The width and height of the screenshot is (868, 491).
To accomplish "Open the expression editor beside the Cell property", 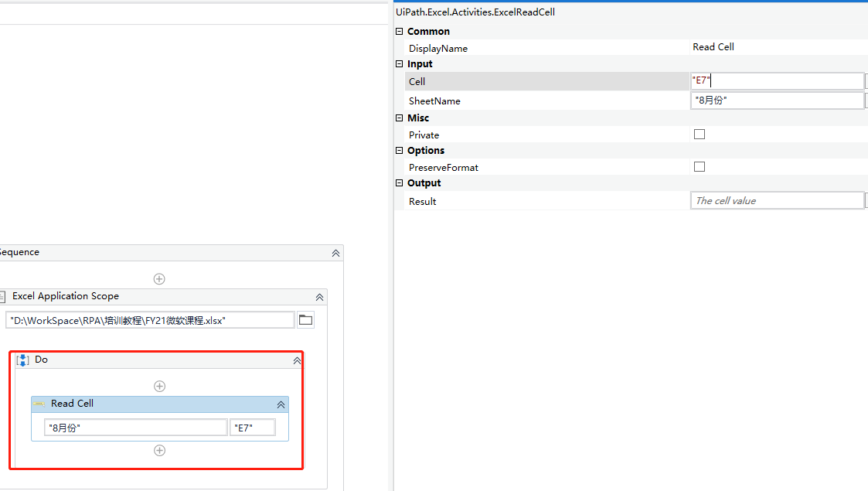I will (865, 80).
